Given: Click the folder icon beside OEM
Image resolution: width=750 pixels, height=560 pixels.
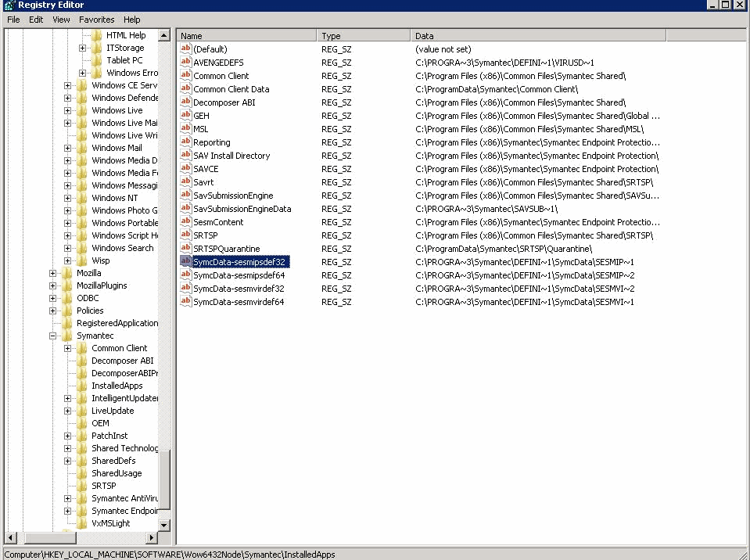Looking at the screenshot, I should click(82, 423).
